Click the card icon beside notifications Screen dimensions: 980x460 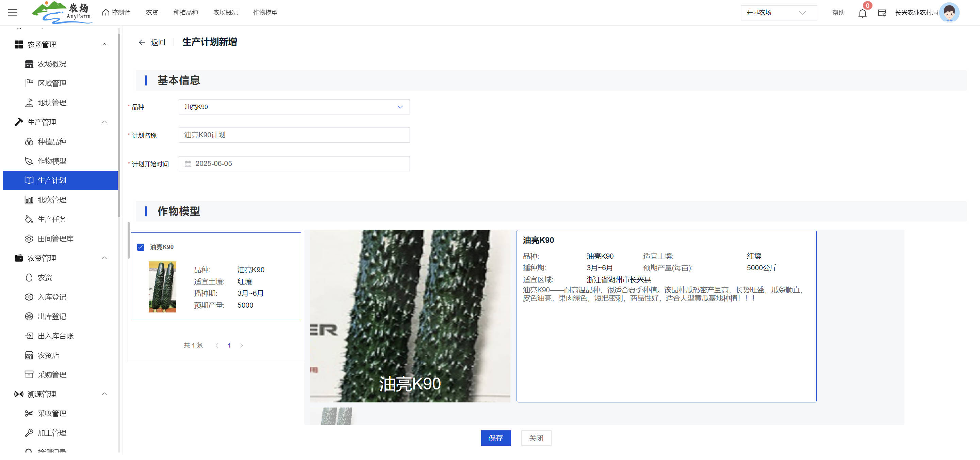click(881, 13)
